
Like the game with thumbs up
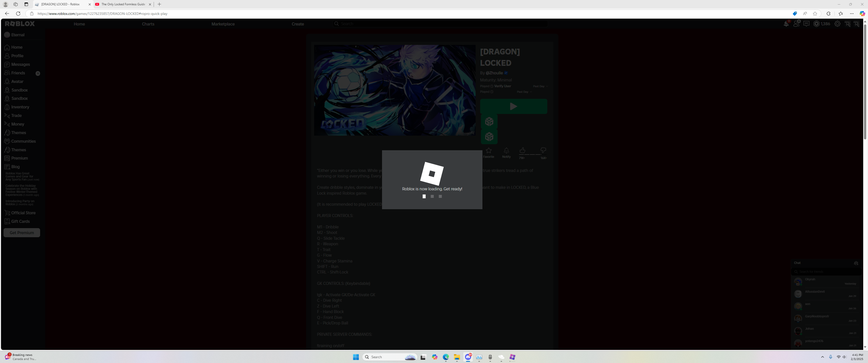click(522, 150)
